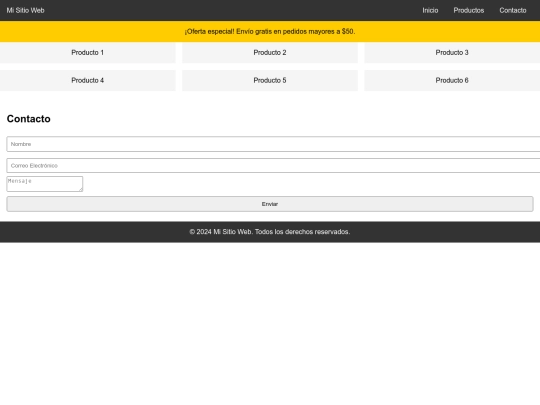540x405 pixels.
Task: Select the Producto 3 card
Action: coord(452,52)
